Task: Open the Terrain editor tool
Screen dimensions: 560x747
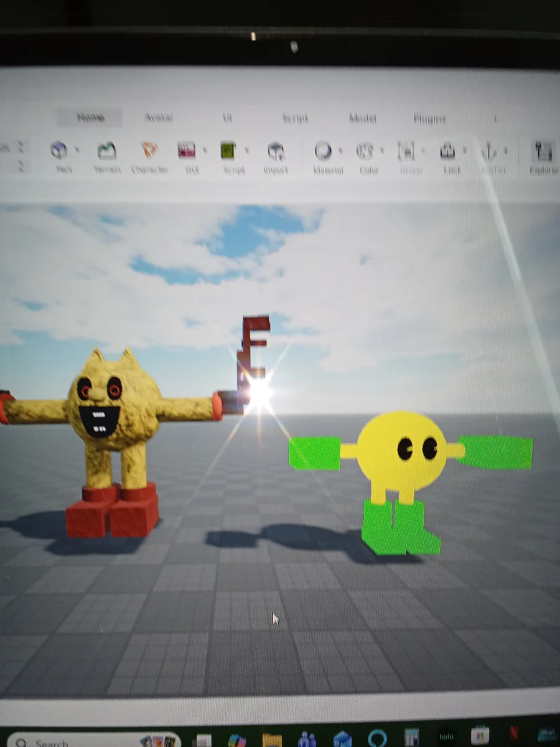Action: 107,150
